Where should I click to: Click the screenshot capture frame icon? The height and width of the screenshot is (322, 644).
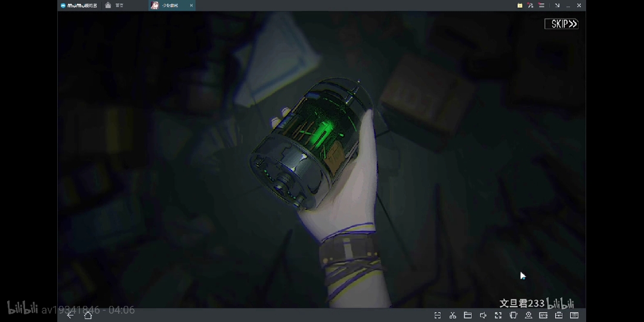pos(438,315)
